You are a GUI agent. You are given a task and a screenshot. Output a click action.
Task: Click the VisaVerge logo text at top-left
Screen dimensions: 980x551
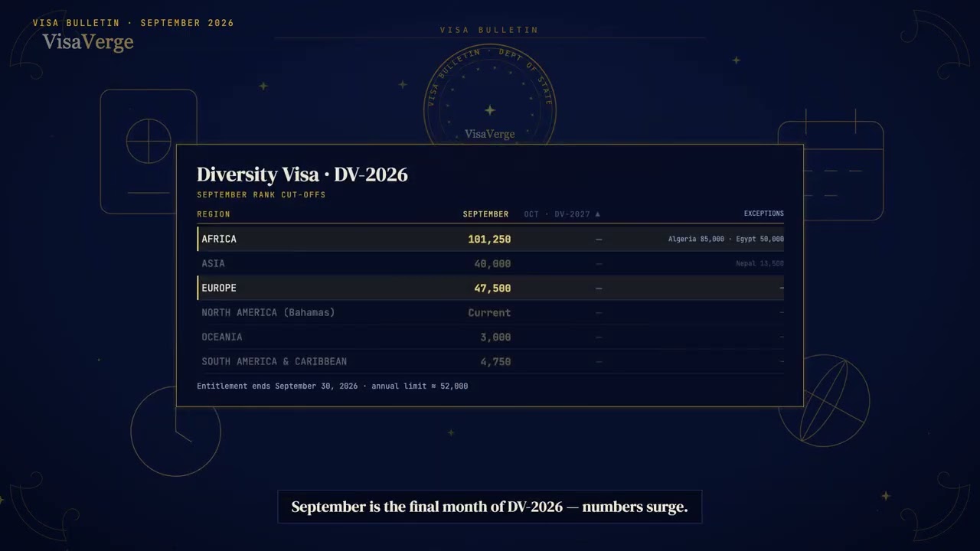(x=87, y=42)
